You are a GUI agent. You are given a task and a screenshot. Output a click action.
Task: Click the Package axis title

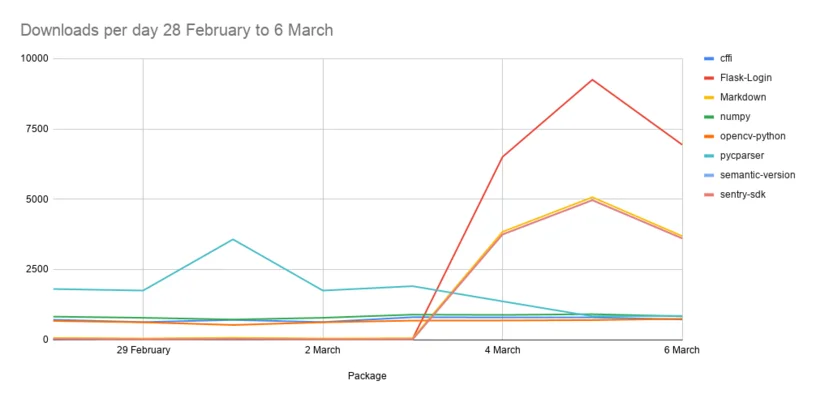point(367,376)
